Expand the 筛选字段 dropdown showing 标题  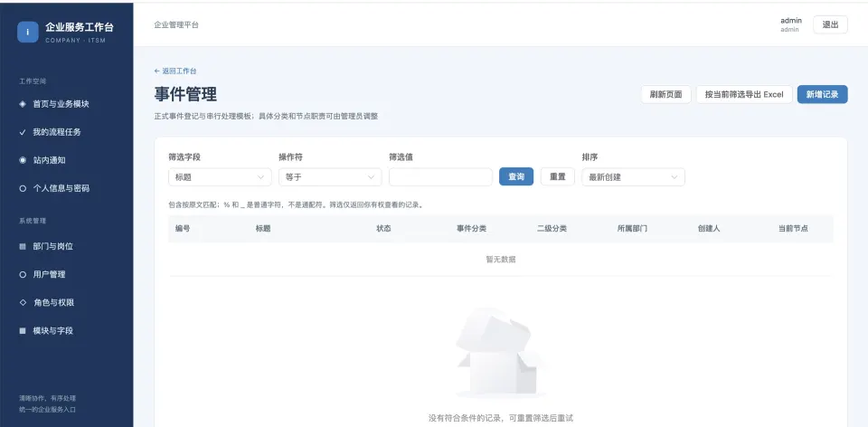pos(220,177)
